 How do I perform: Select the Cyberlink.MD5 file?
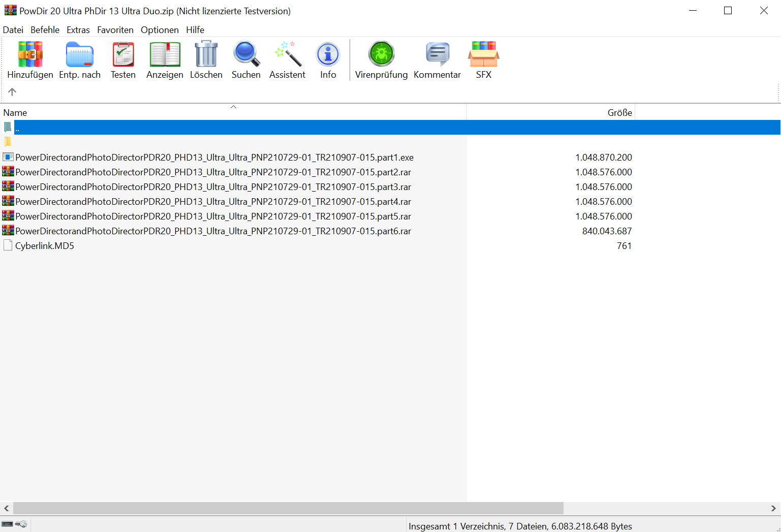tap(45, 246)
